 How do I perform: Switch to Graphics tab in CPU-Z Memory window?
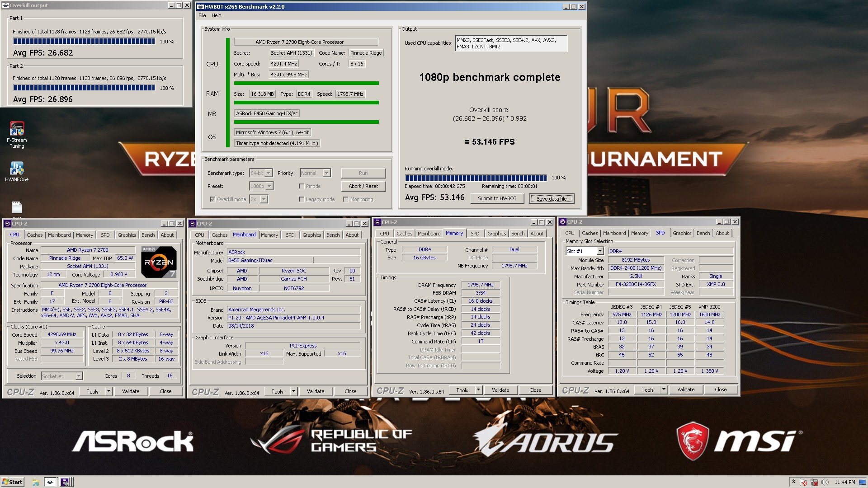pyautogui.click(x=496, y=234)
